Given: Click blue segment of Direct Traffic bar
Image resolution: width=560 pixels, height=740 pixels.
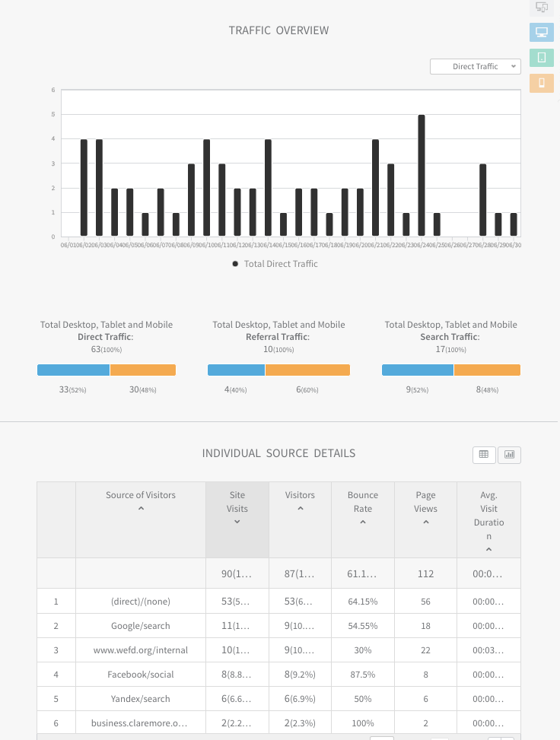Looking at the screenshot, I should pyautogui.click(x=73, y=370).
